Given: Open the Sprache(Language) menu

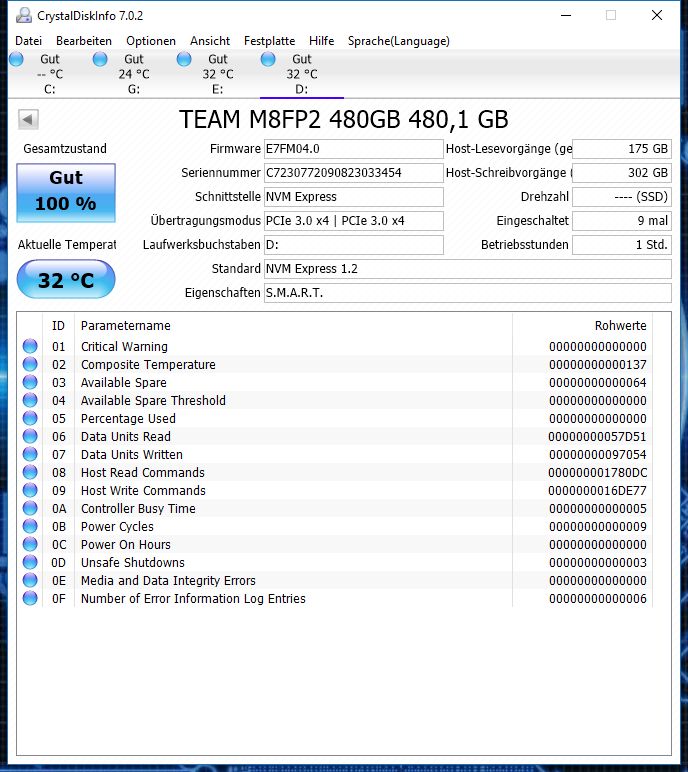Looking at the screenshot, I should 398,41.
